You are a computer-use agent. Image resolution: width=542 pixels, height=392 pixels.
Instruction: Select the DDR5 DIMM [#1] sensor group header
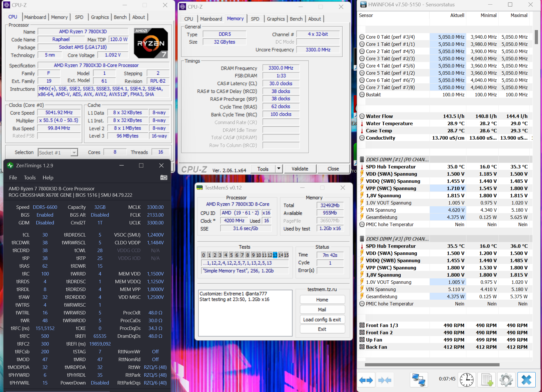[445, 160]
